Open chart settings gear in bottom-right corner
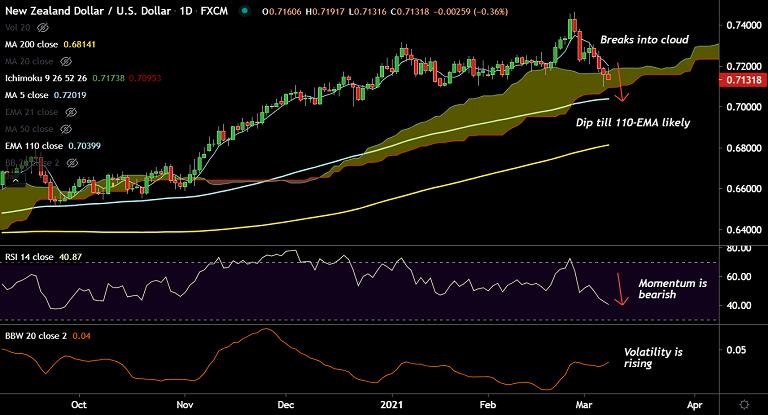Screen dimensions: 768x415 [744, 402]
